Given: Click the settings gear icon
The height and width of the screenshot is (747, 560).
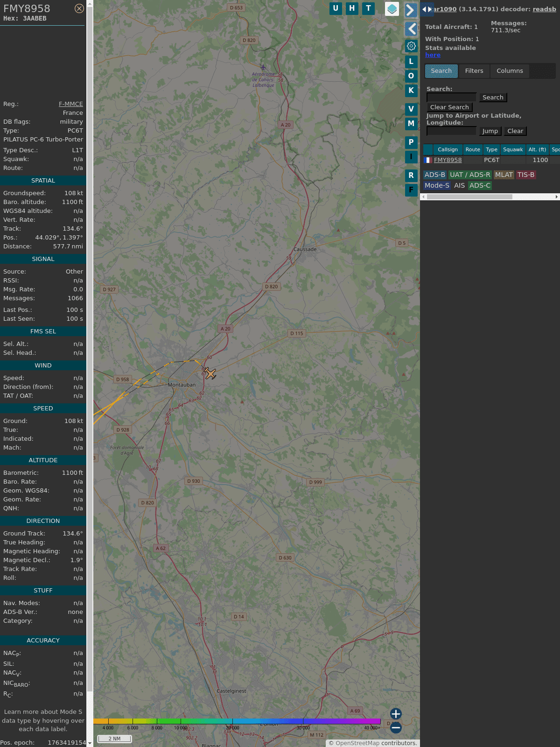Looking at the screenshot, I should tap(411, 46).
